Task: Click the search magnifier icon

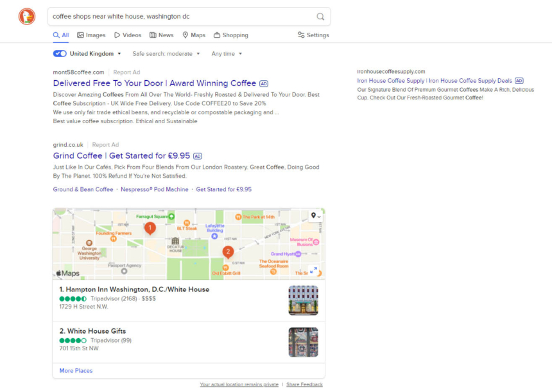Action: 320,17
